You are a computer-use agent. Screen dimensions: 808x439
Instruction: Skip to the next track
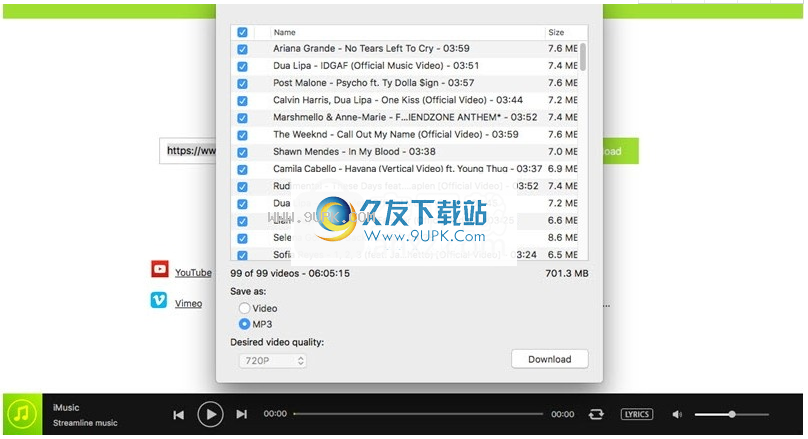(241, 414)
